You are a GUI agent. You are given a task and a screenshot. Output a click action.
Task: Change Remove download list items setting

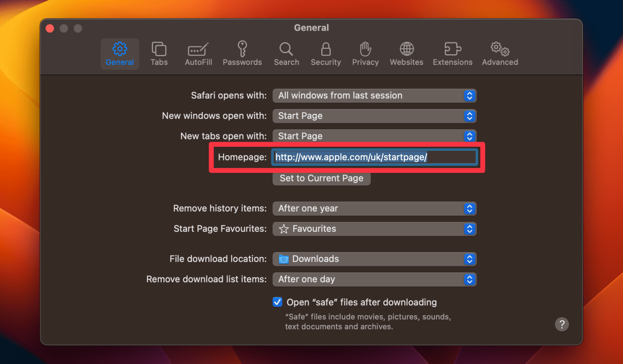click(374, 279)
